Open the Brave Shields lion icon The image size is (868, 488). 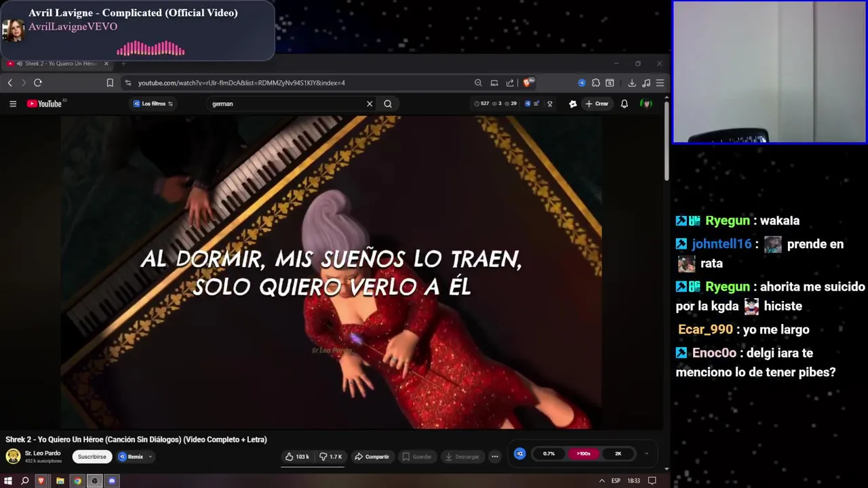[x=528, y=83]
